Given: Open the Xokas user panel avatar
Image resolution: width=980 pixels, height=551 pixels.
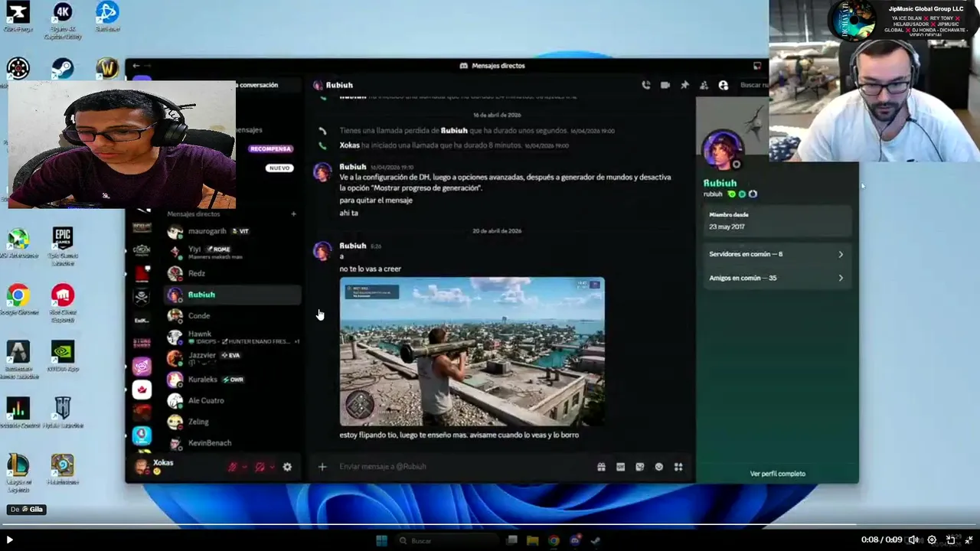Looking at the screenshot, I should tap(142, 467).
